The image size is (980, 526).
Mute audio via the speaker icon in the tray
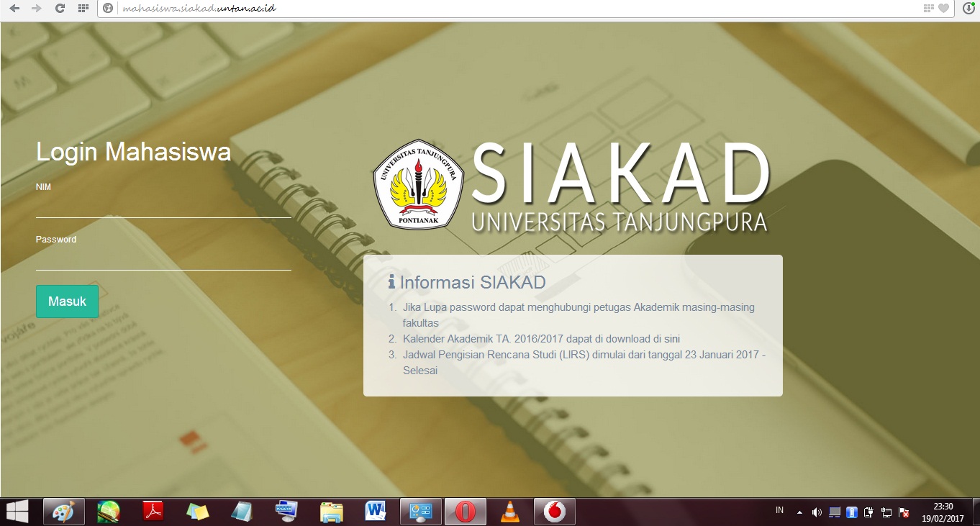pyautogui.click(x=815, y=512)
